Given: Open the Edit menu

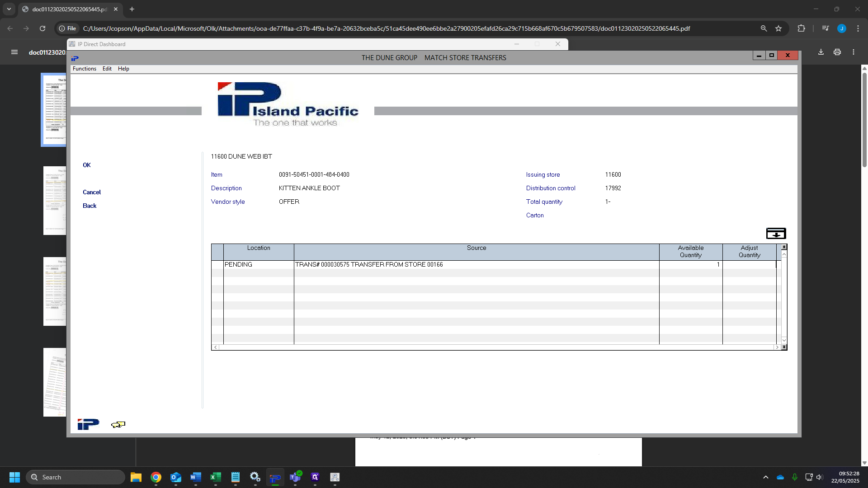Looking at the screenshot, I should point(107,69).
